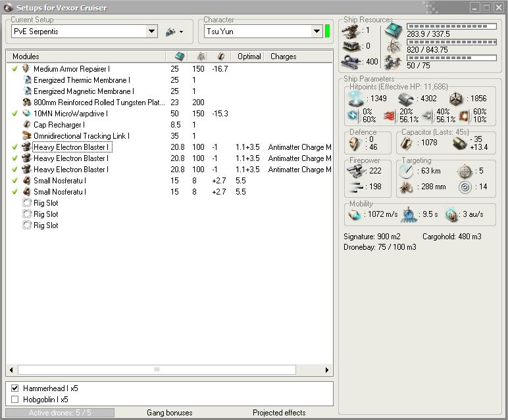Toggle the third Heavy Electron Blaster I checkmark
The width and height of the screenshot is (508, 420).
(14, 169)
